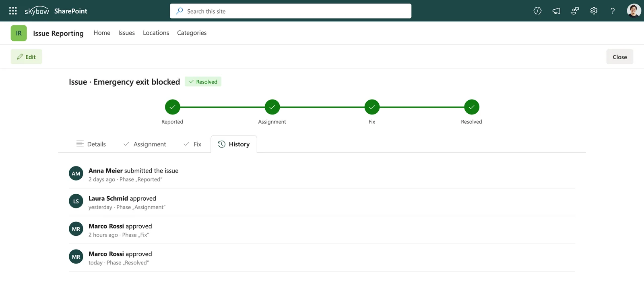Select the History tab

(x=234, y=144)
